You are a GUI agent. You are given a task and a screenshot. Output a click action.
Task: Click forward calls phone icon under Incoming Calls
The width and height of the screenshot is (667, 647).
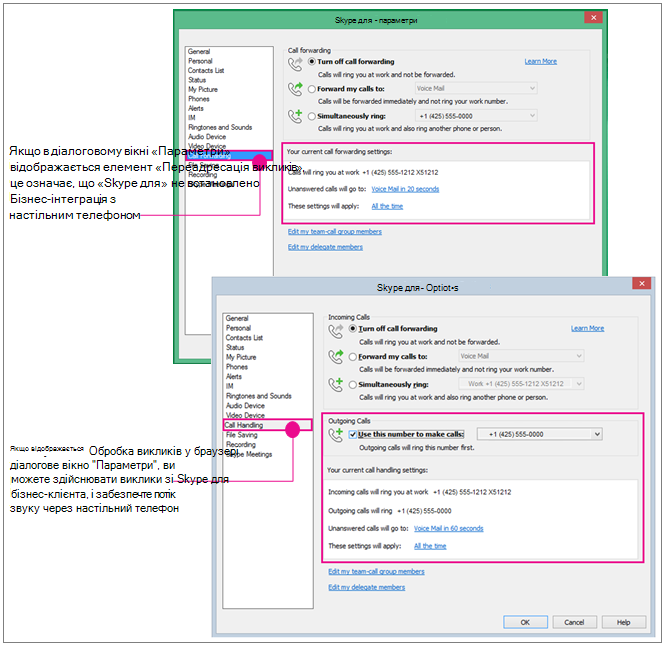(336, 356)
